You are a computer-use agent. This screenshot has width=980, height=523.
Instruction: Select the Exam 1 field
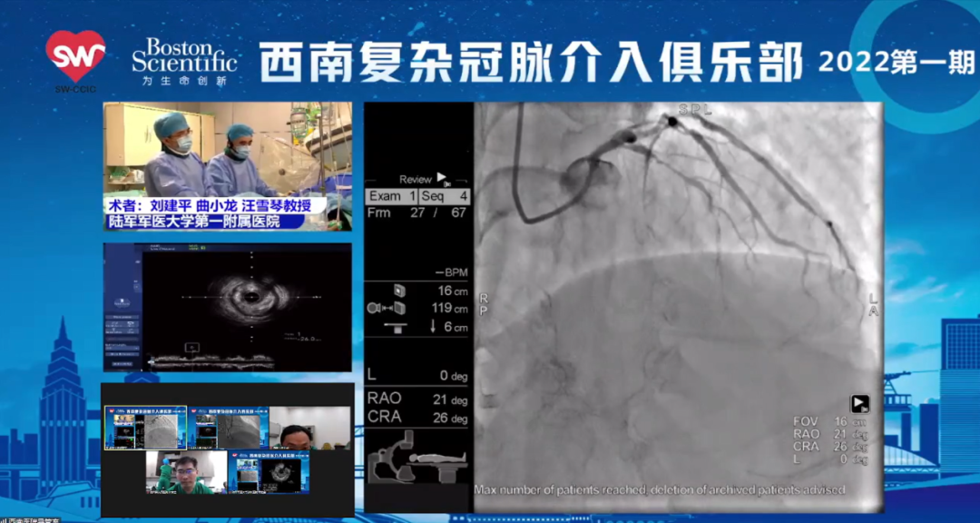pos(392,196)
